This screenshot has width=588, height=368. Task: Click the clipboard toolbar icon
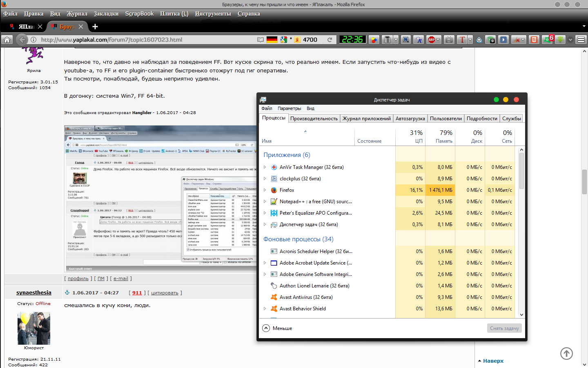click(x=388, y=40)
